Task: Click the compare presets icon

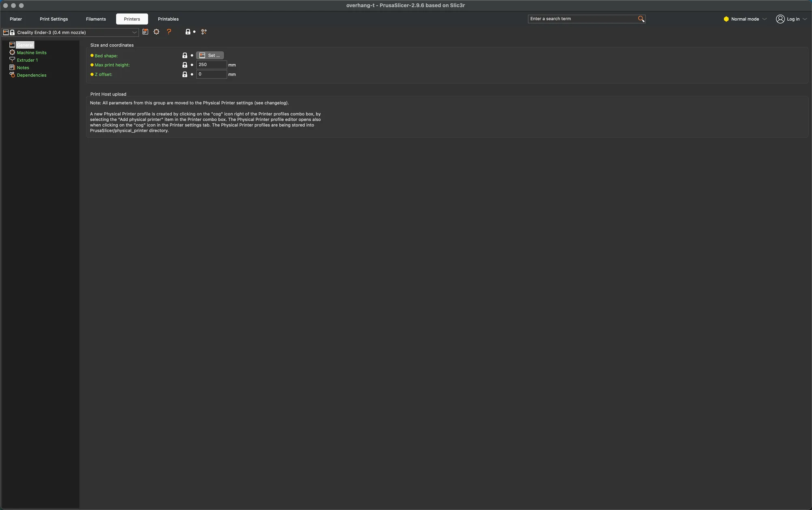Action: click(204, 32)
